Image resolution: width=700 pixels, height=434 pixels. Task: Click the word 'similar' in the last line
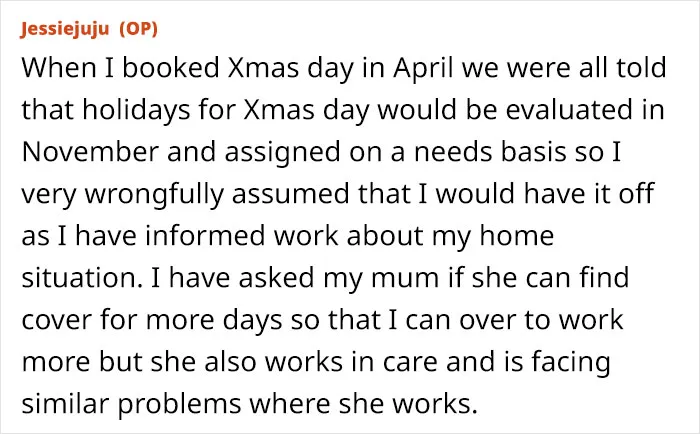pyautogui.click(x=66, y=404)
